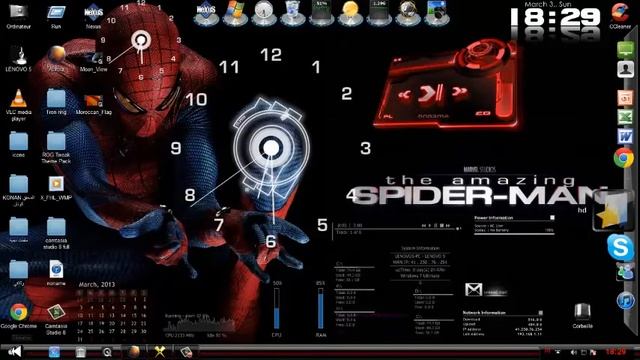Click the small track progress bar

(396, 229)
